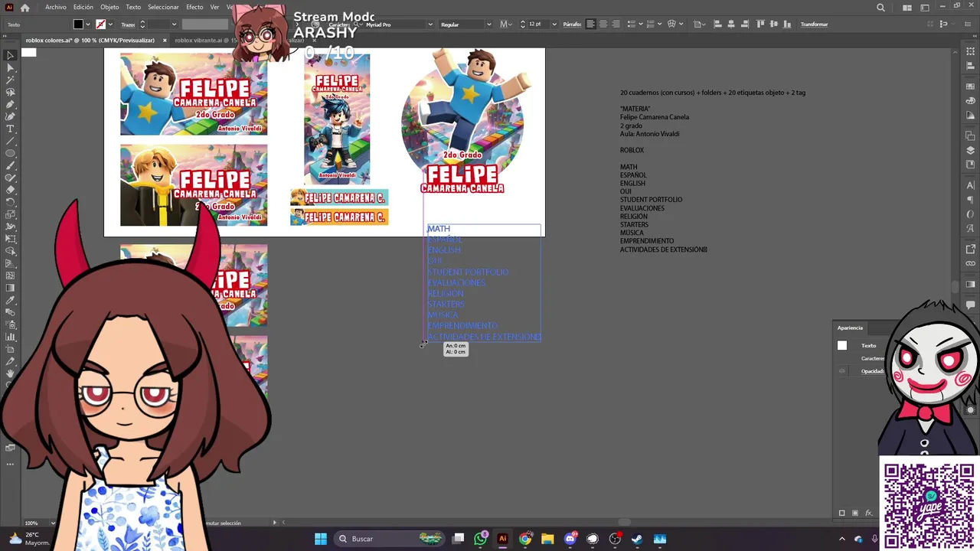Add new effect fx button in Apariencia
Viewport: 980px width, 551px height.
(868, 513)
